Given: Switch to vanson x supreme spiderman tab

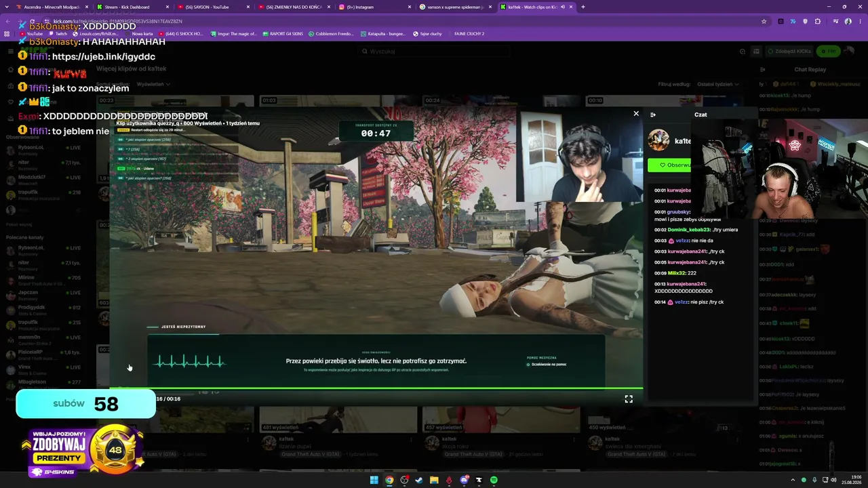Looking at the screenshot, I should click(x=454, y=7).
